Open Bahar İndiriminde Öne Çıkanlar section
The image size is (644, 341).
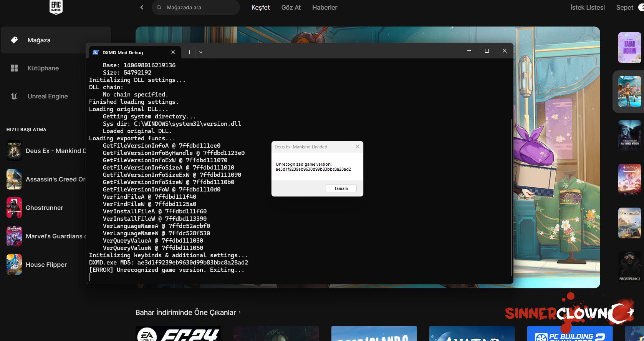[x=185, y=313]
